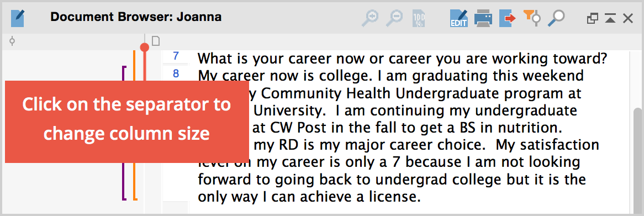Click the memo column page icon

tap(156, 41)
